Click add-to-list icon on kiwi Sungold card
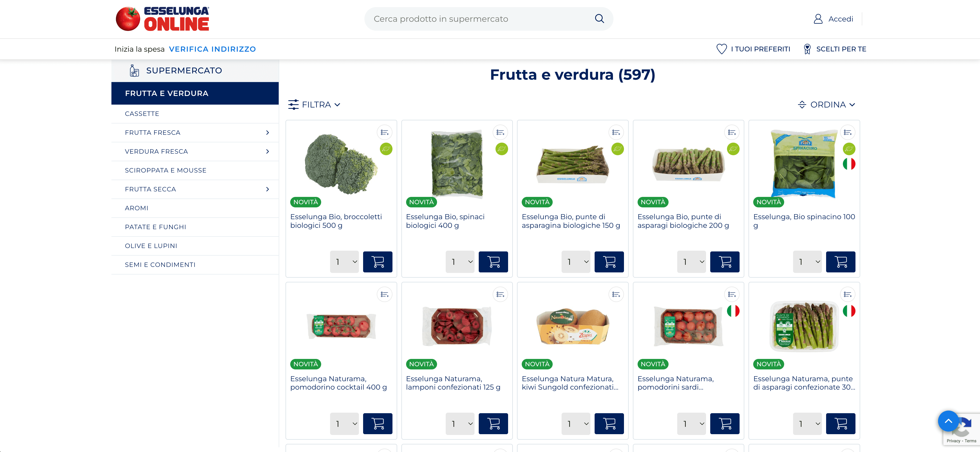The image size is (980, 452). 616,294
